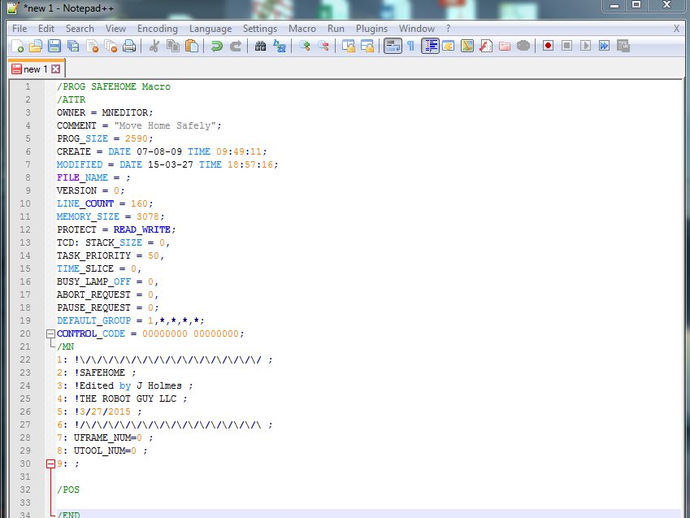Show the Document Map panel icon
The image size is (690, 518).
tap(467, 46)
